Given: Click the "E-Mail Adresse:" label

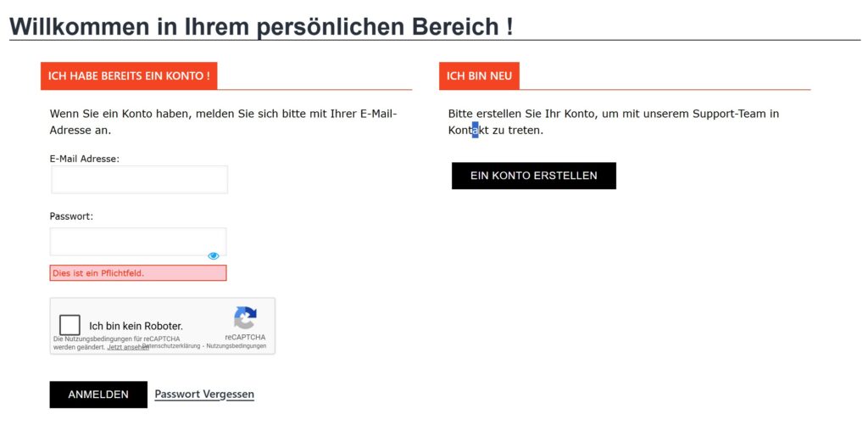Looking at the screenshot, I should pos(85,159).
